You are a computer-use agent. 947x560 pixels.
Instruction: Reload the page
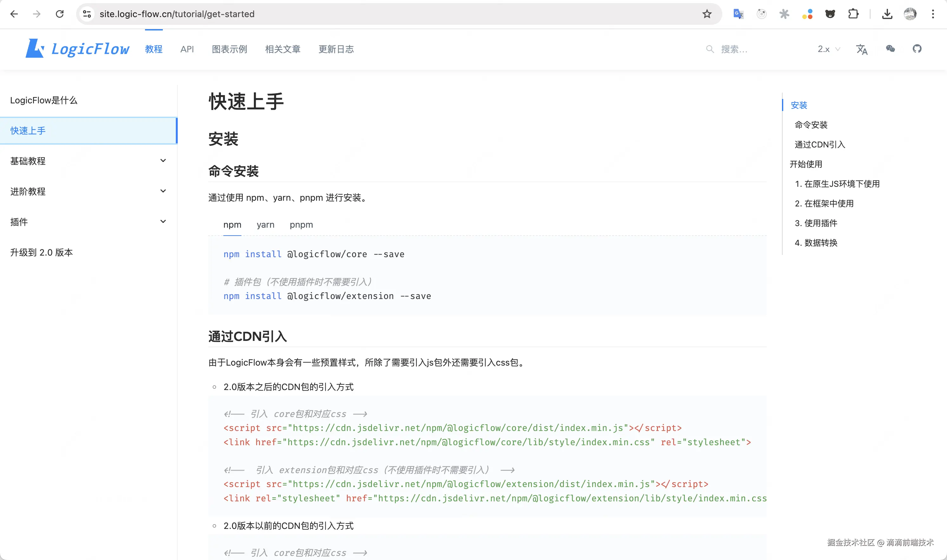point(60,14)
